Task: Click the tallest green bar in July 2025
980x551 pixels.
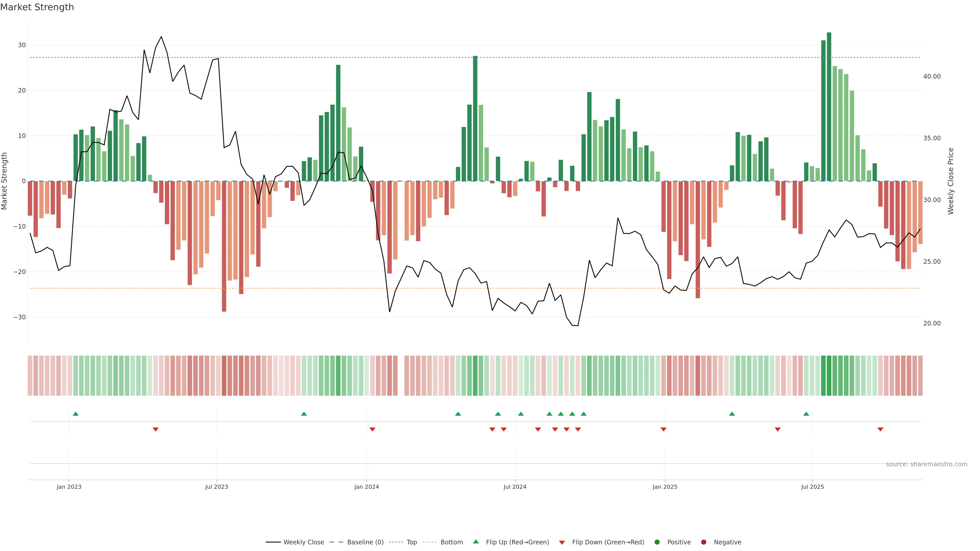Action: [x=829, y=106]
